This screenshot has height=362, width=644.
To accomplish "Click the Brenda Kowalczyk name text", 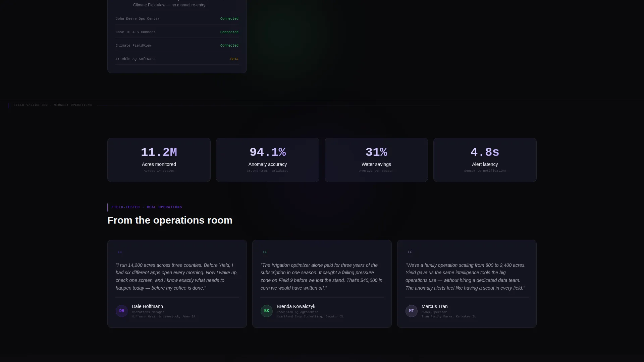I will (x=296, y=306).
